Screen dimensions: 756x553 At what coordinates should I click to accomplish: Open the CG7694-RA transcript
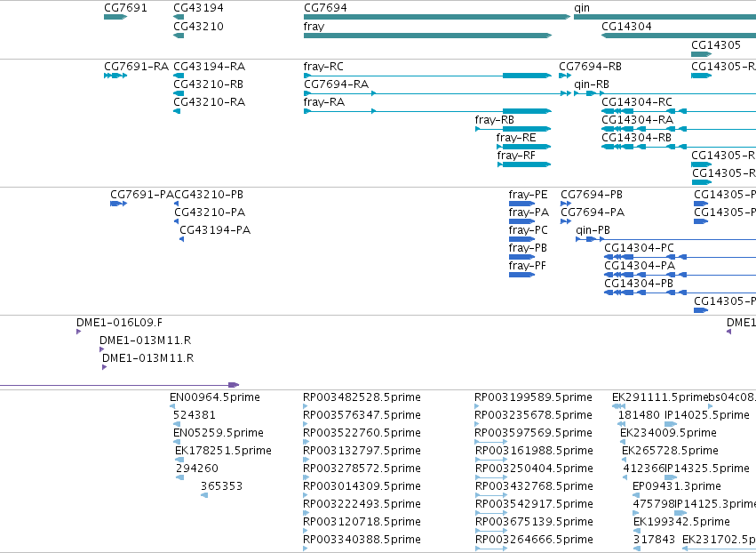(x=437, y=93)
